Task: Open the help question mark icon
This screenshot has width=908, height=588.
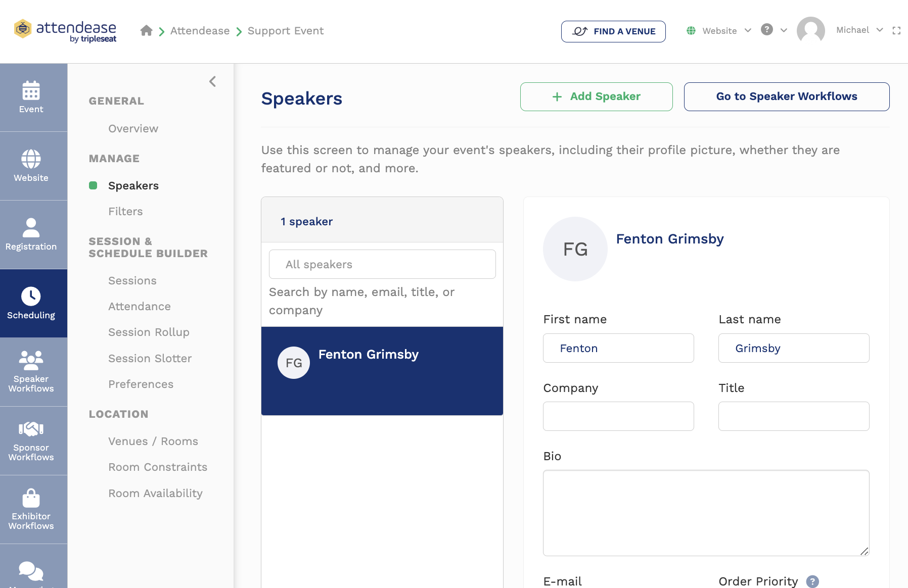Action: point(766,30)
